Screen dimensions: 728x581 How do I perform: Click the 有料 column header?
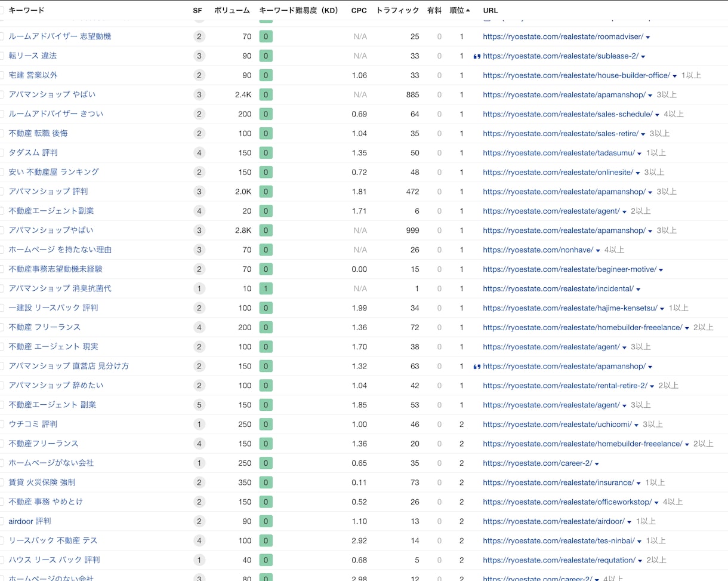[x=434, y=10]
